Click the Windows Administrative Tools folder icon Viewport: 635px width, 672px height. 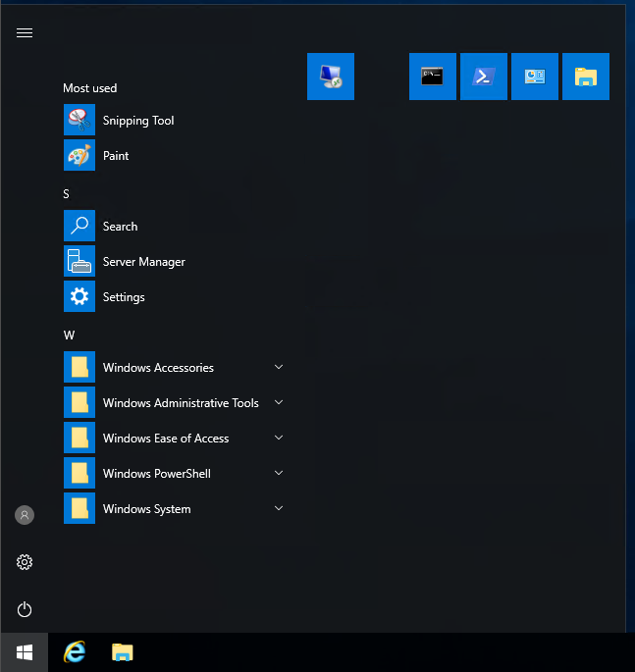pos(79,402)
